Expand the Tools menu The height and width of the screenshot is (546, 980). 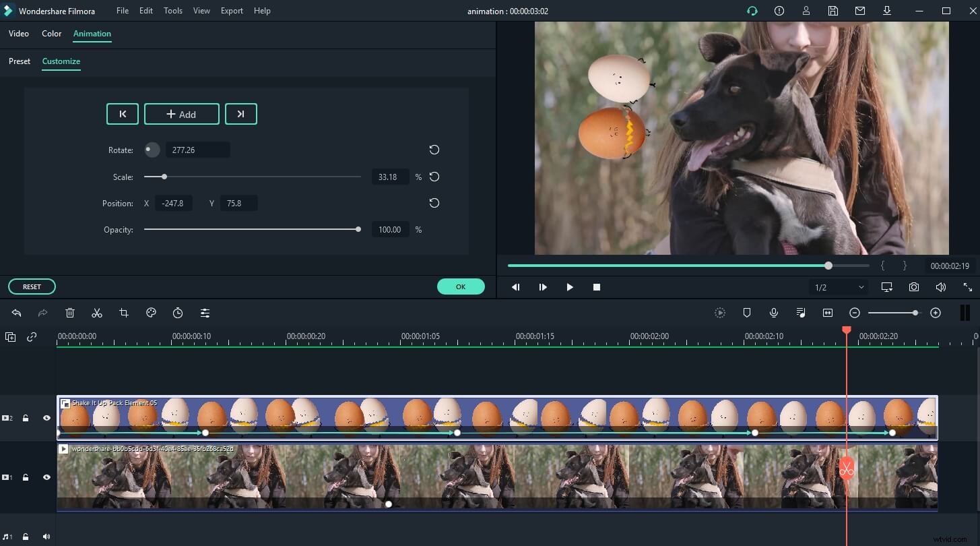pyautogui.click(x=172, y=10)
